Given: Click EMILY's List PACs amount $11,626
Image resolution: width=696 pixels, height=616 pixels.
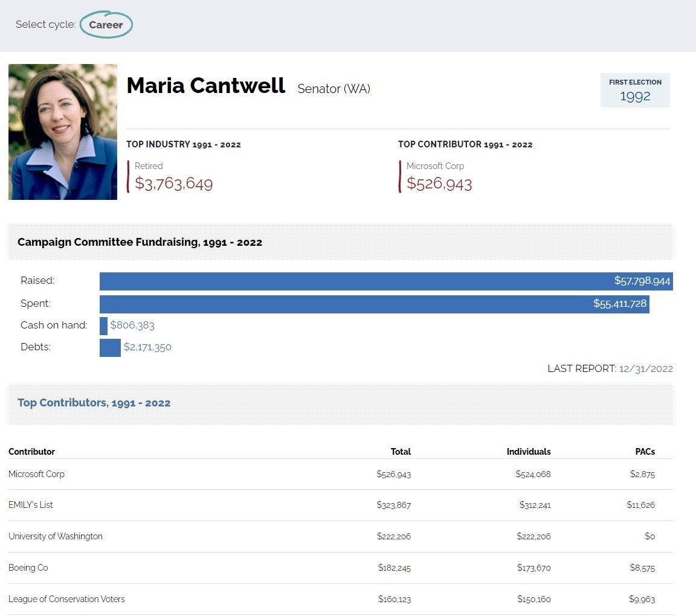Looking at the screenshot, I should (640, 505).
